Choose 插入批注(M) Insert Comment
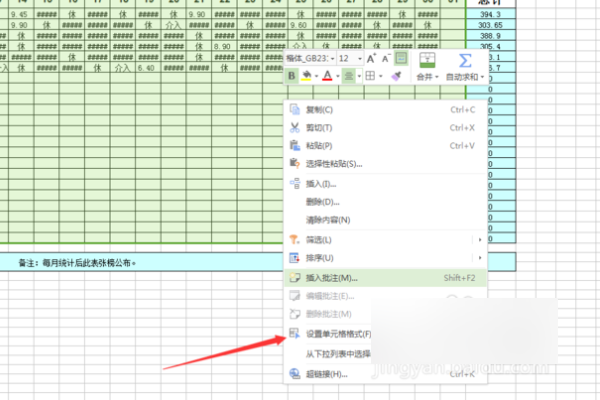600x400 pixels. 330,277
